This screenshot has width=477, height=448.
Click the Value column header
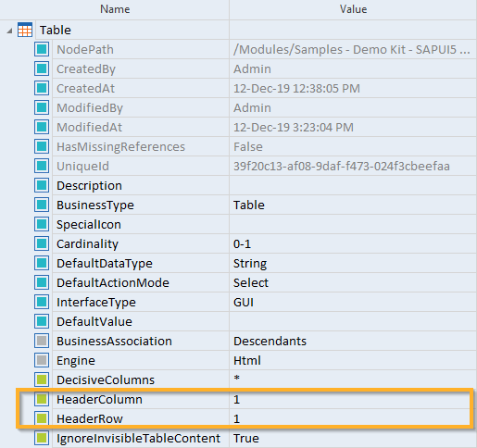click(353, 9)
